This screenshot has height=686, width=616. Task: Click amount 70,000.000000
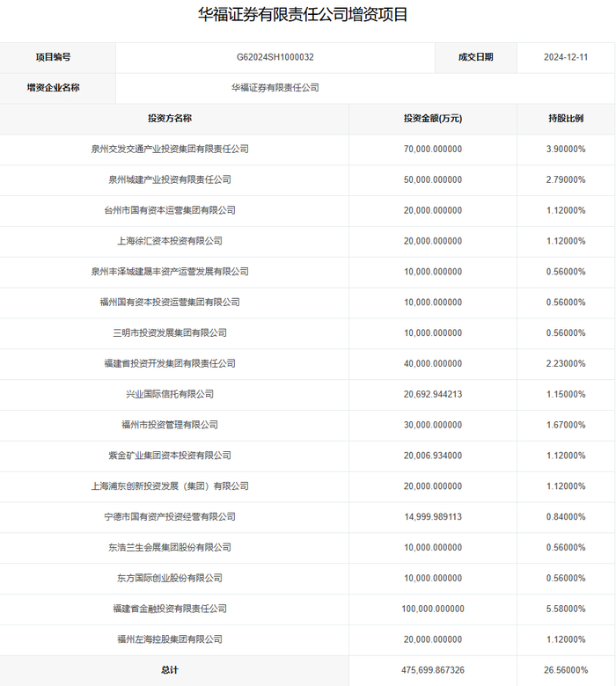[x=433, y=150]
